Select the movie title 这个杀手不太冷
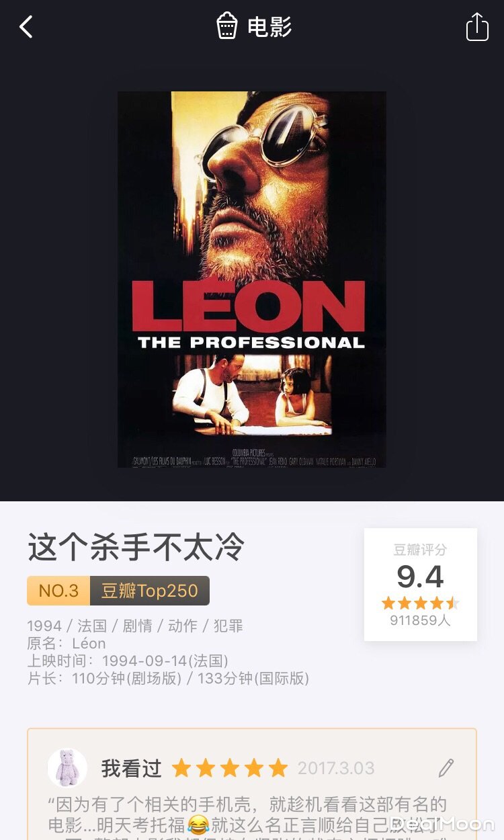This screenshot has width=504, height=840. (136, 548)
